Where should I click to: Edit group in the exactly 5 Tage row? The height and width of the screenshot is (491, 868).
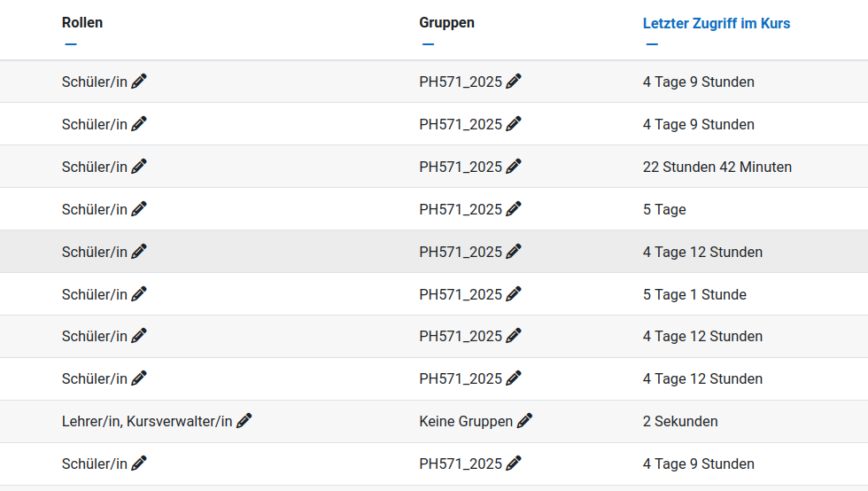pos(514,208)
